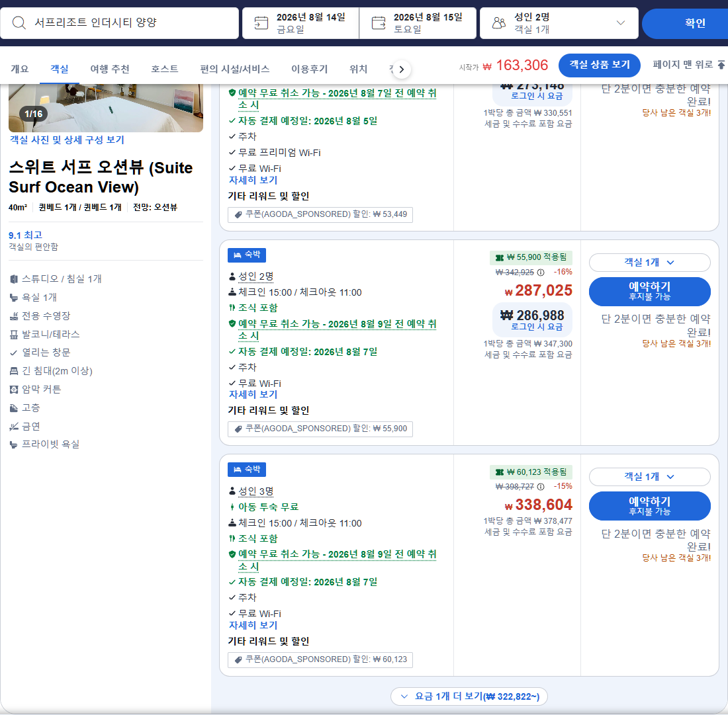Click coupon tag ₩ 60,123
The image size is (728, 715).
(320, 660)
